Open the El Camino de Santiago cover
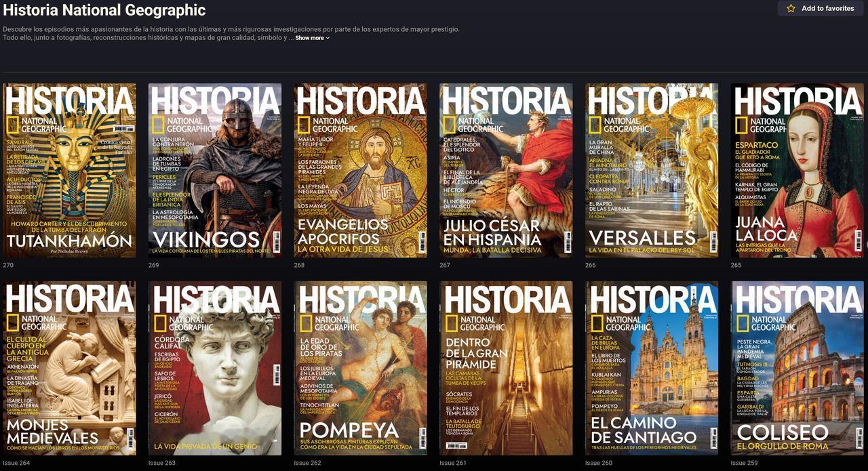The image size is (868, 471). (652, 368)
